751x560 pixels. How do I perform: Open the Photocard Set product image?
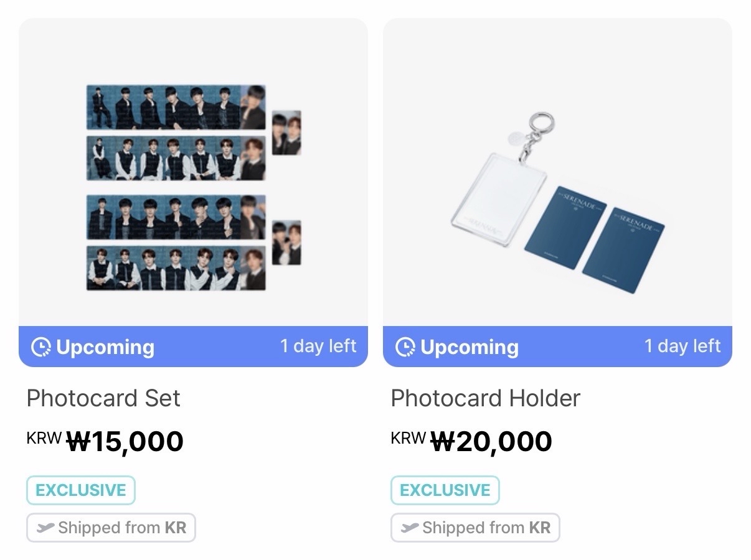(x=193, y=187)
